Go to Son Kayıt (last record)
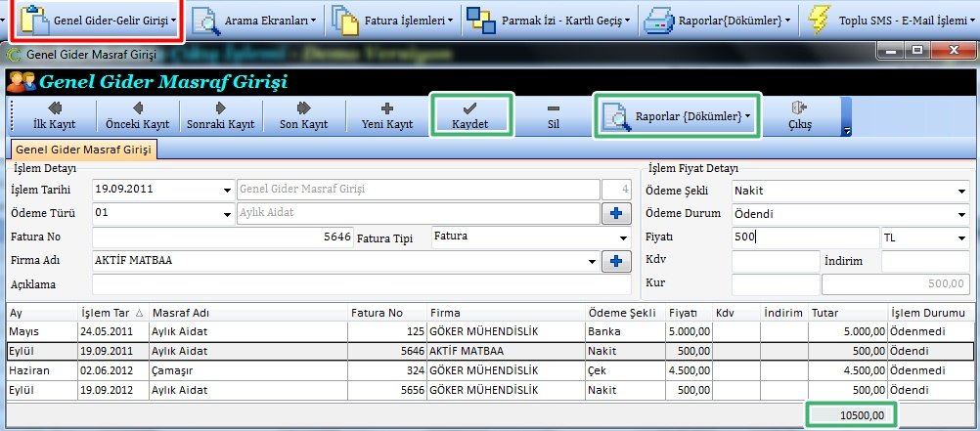Viewport: 980px width, 431px height. coord(303,116)
